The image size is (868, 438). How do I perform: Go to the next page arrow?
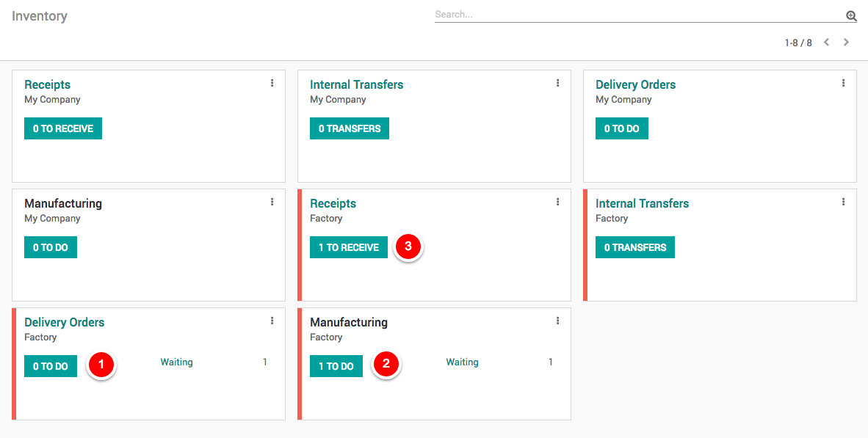846,43
